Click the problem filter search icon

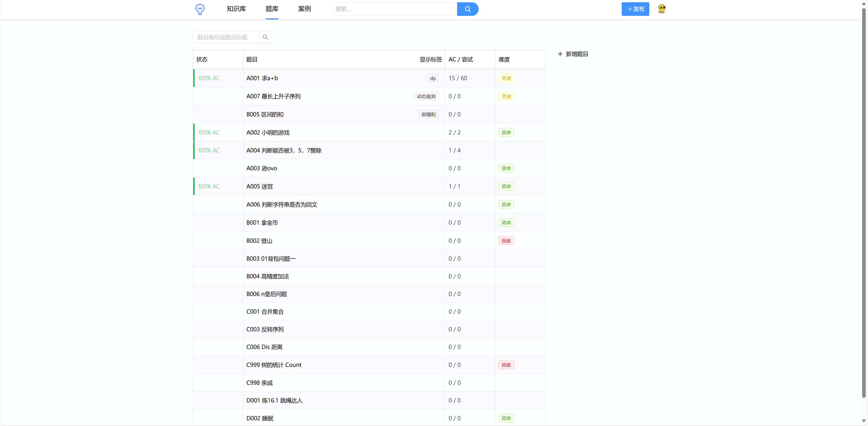265,37
